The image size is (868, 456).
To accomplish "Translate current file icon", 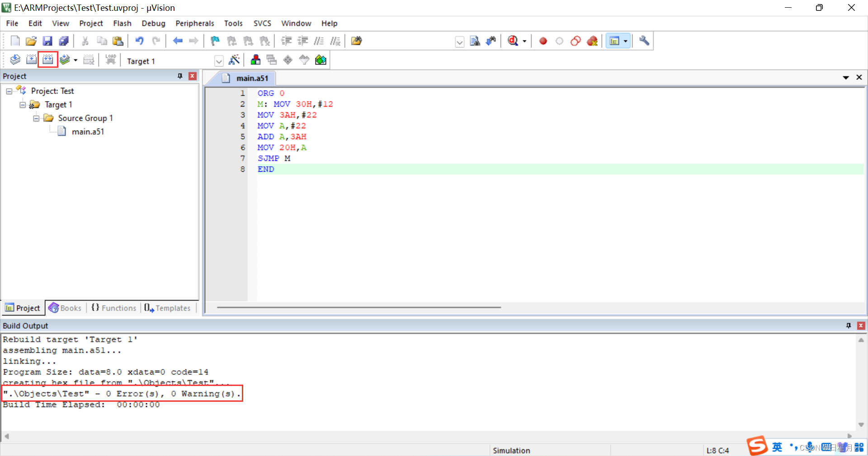I will [15, 60].
